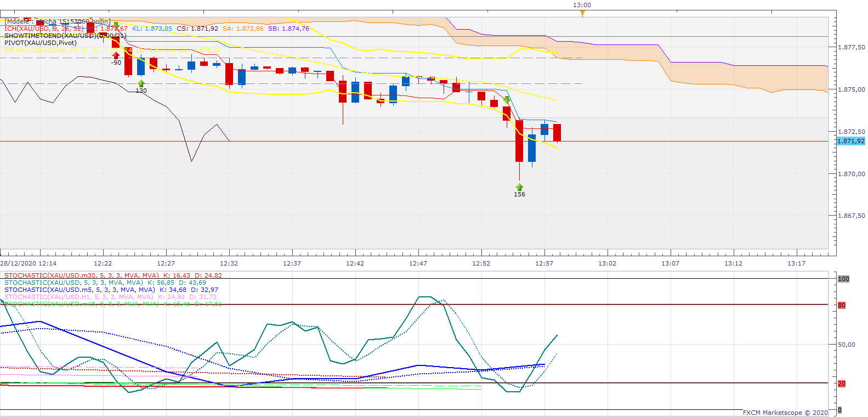Click the 13:12 time axis label
Screen dimensions: 868x417
[x=734, y=263]
